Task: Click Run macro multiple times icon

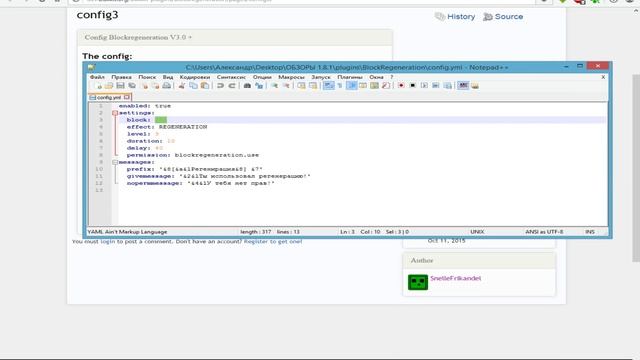Action: 436,86
